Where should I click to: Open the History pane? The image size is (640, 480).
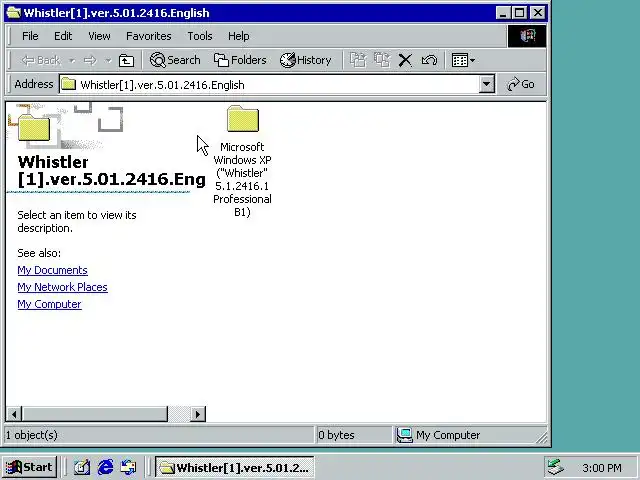[x=305, y=60]
